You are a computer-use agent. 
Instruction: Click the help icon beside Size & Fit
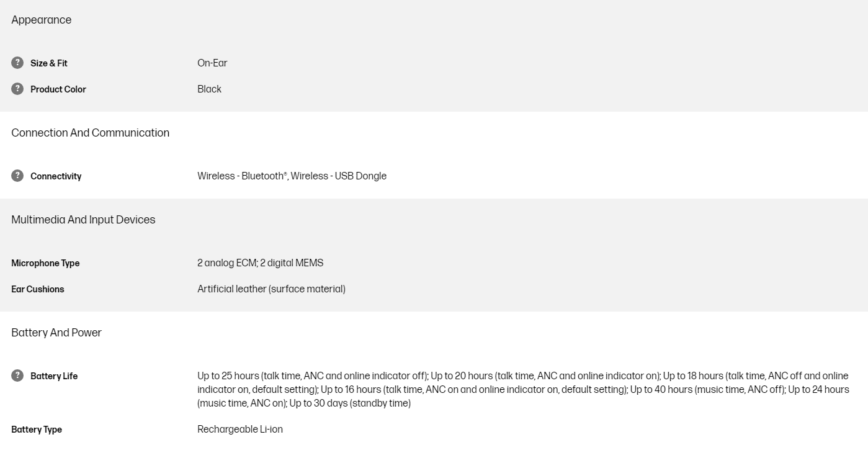[x=17, y=63]
